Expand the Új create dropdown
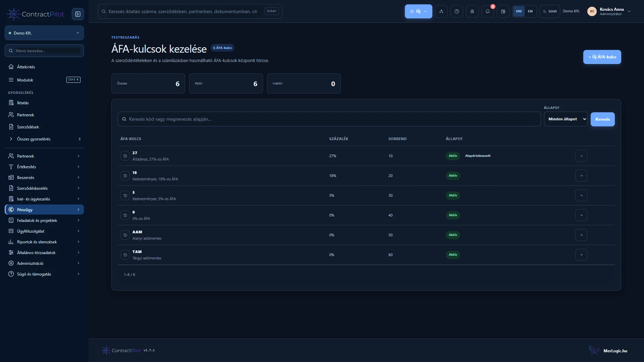This screenshot has height=362, width=644. (419, 11)
